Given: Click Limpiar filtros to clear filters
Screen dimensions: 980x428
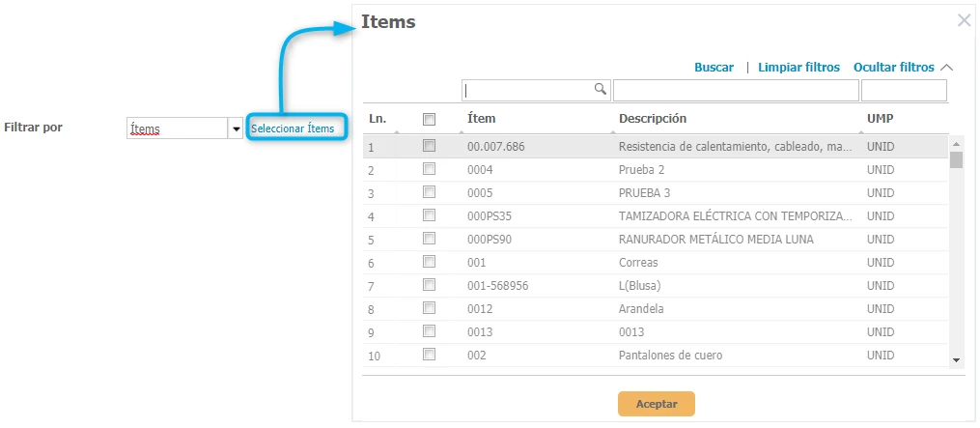Looking at the screenshot, I should 798,68.
